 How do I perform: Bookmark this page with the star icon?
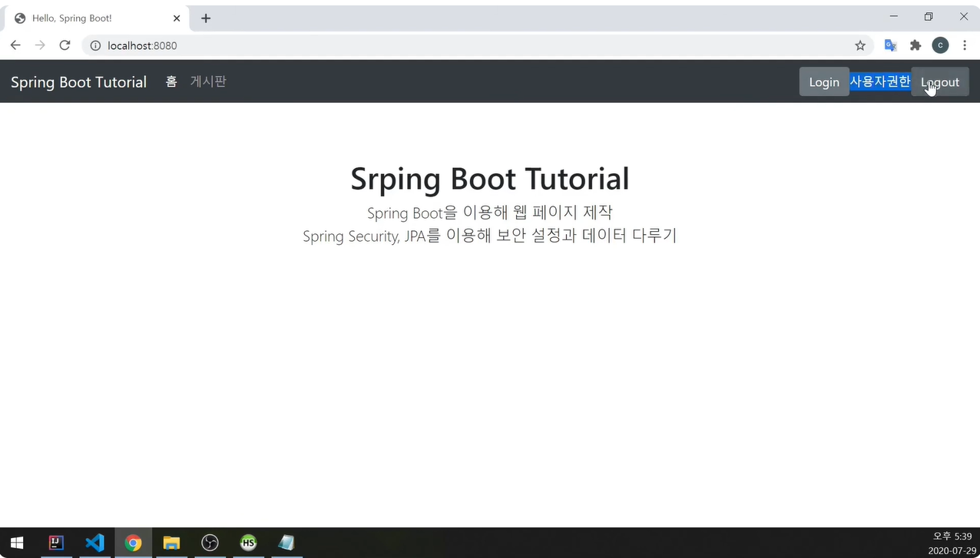[860, 45]
